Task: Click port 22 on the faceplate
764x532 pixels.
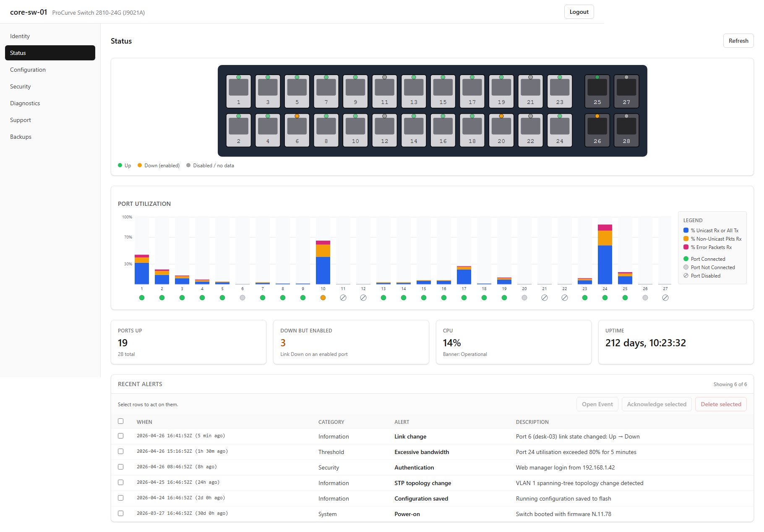Action: click(x=530, y=130)
